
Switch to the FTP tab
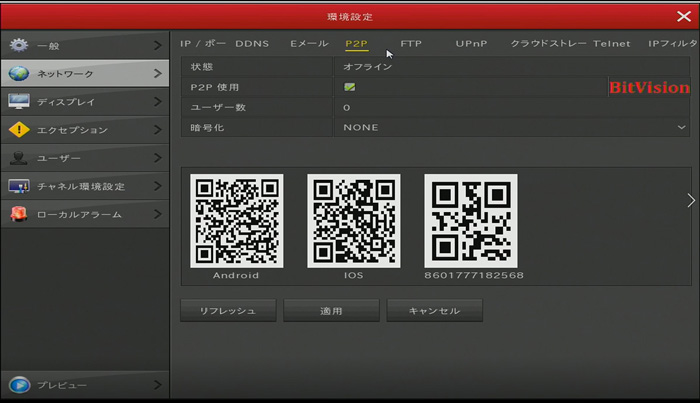[x=411, y=44]
